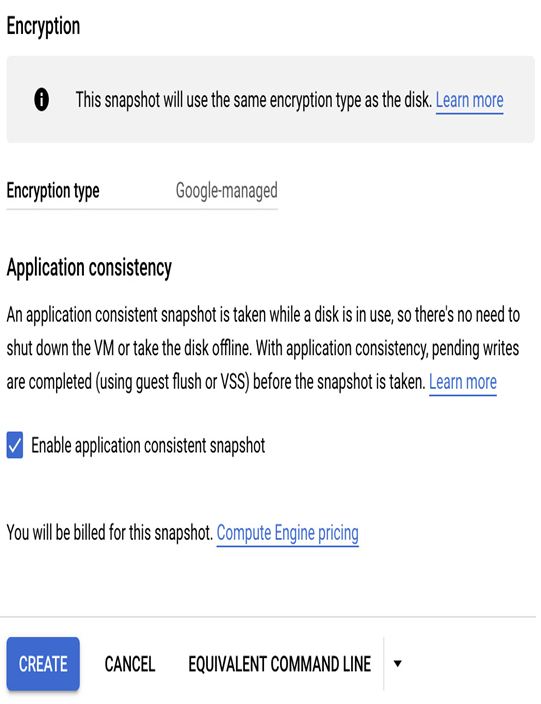The image size is (541, 704).
Task: Click the application consistent snapshot description paragraph
Action: (x=263, y=348)
